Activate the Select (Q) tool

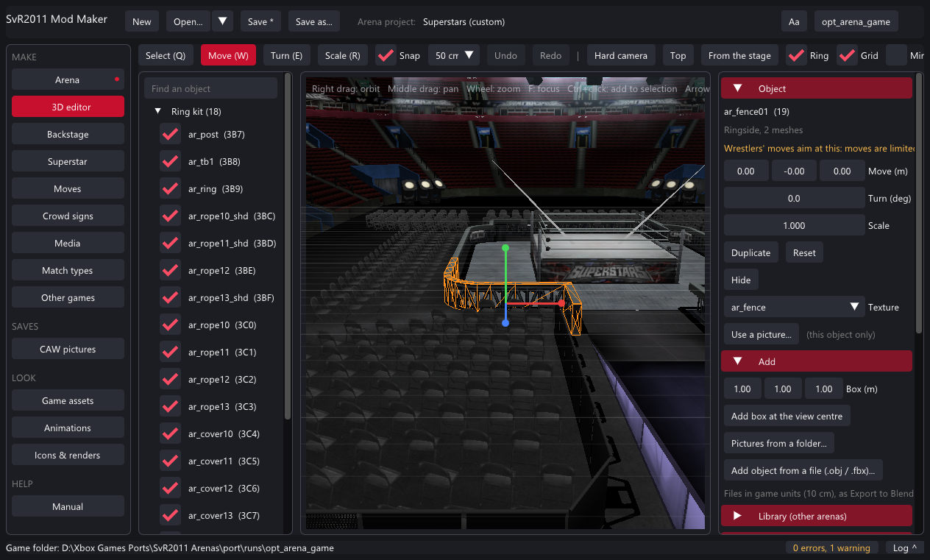166,55
